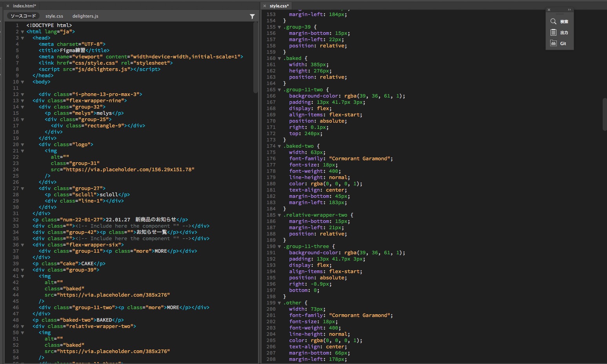Select the ソースコード source view button
The width and height of the screenshot is (607, 364).
click(x=23, y=16)
